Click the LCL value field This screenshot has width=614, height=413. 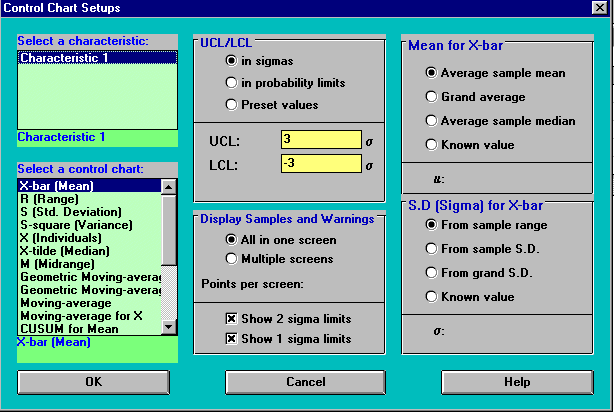click(320, 163)
